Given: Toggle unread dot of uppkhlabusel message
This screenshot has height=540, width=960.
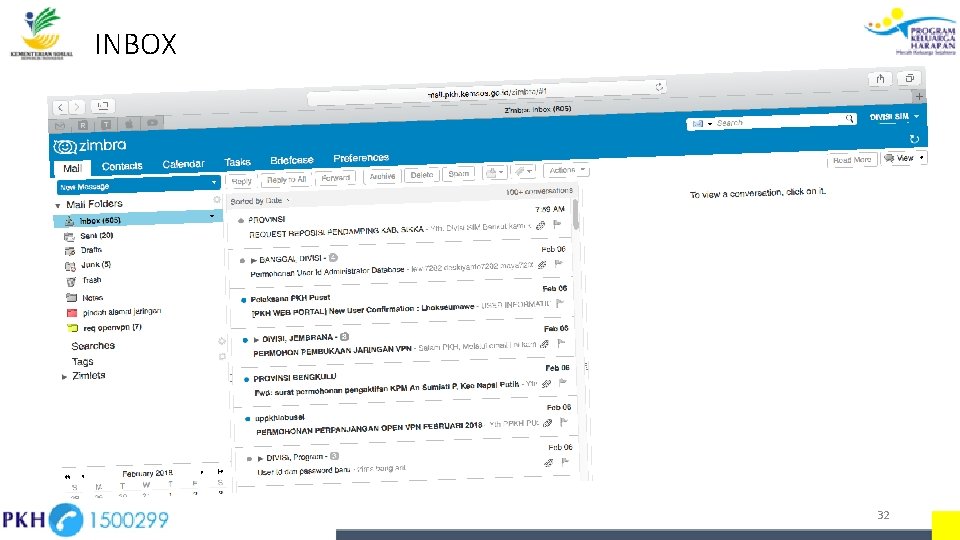Looking at the screenshot, I should (x=248, y=419).
